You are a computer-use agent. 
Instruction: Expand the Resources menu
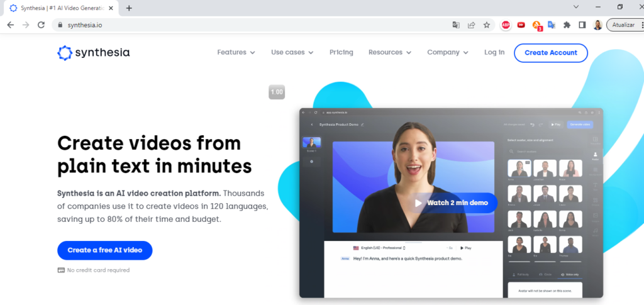pos(390,53)
